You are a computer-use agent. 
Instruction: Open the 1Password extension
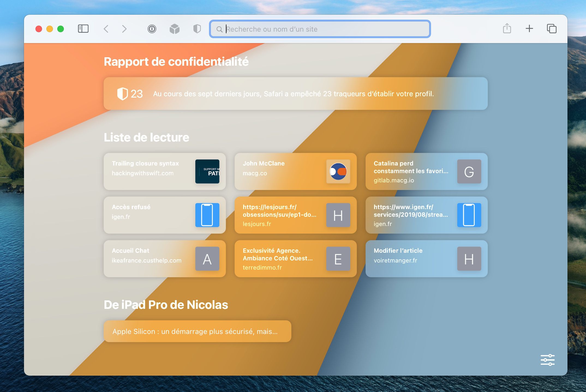click(x=152, y=29)
